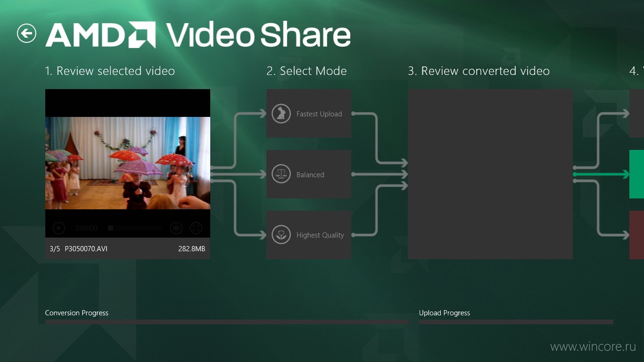Click the Conversion Progress label
The image size is (644, 362).
(x=76, y=313)
